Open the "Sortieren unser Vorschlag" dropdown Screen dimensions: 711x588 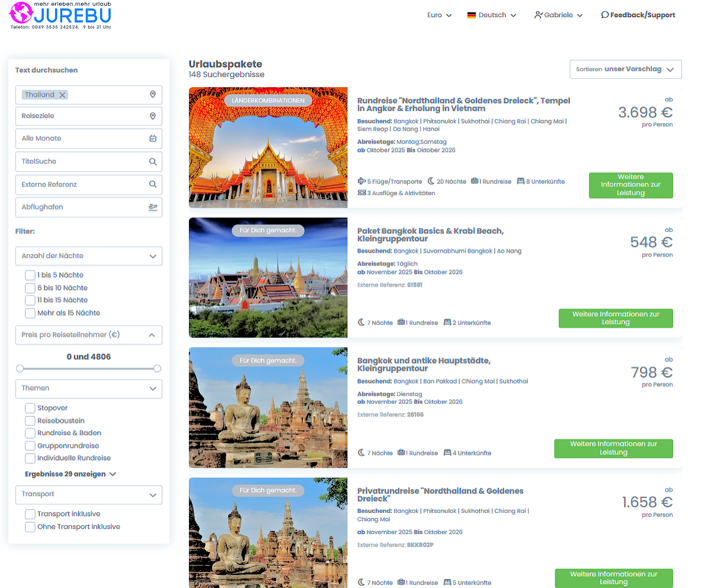[625, 69]
